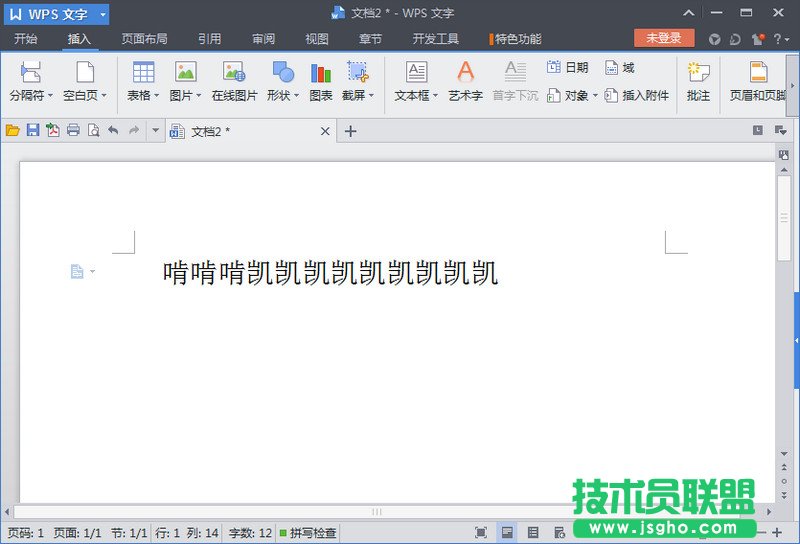Undo the last action
800x544 pixels.
coord(113,131)
